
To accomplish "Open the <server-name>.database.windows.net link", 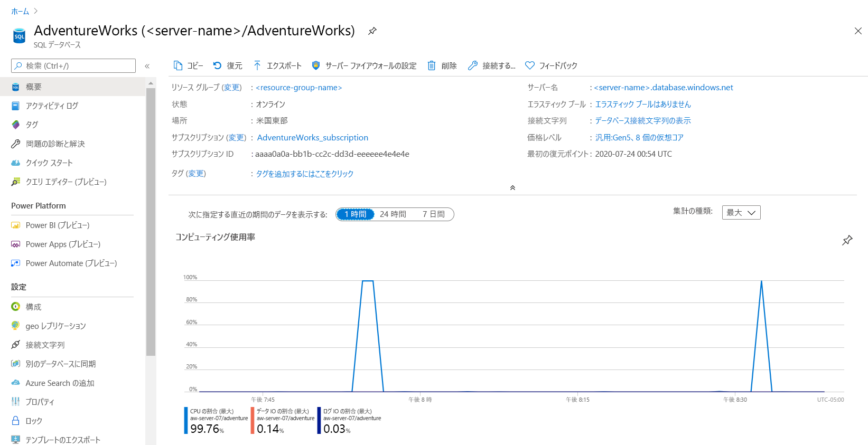I will point(664,88).
